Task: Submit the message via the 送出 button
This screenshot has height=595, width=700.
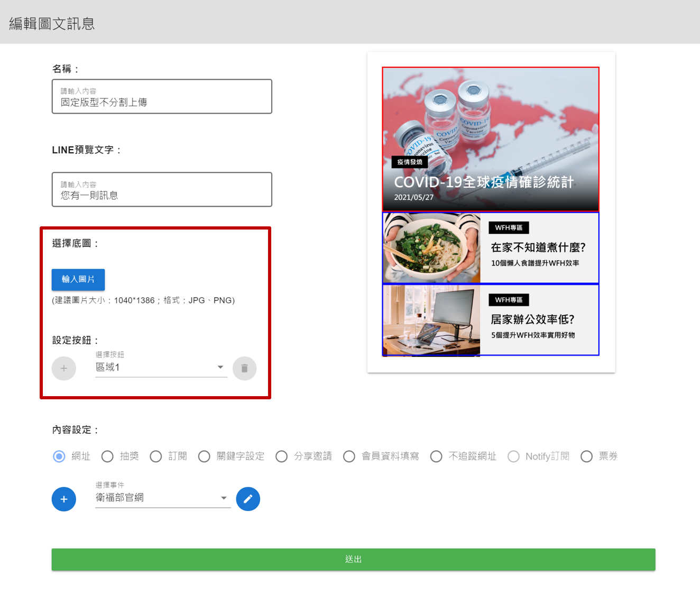Action: point(353,559)
